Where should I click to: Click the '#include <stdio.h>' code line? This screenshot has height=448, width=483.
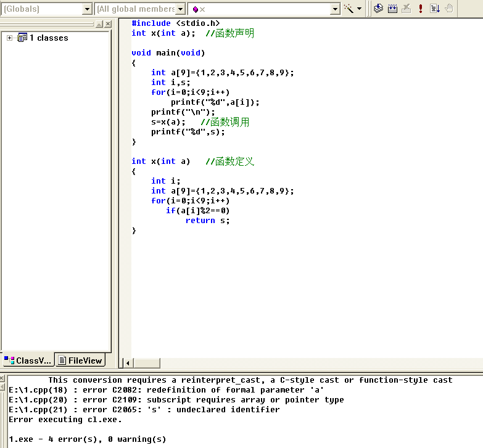(x=176, y=23)
